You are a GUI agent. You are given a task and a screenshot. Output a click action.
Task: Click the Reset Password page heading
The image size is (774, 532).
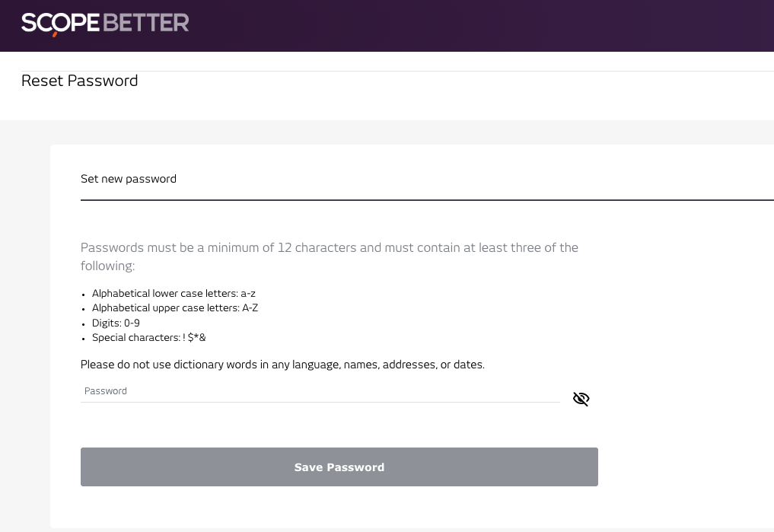(80, 81)
